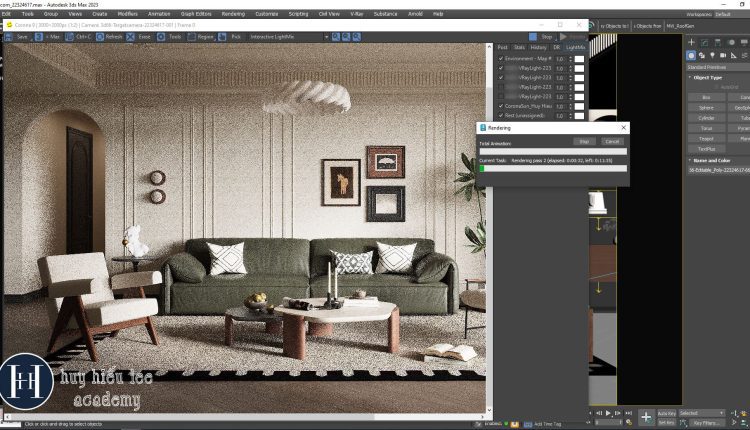The height and width of the screenshot is (430, 750).
Task: Select the Cameras category icon
Action: click(x=723, y=55)
